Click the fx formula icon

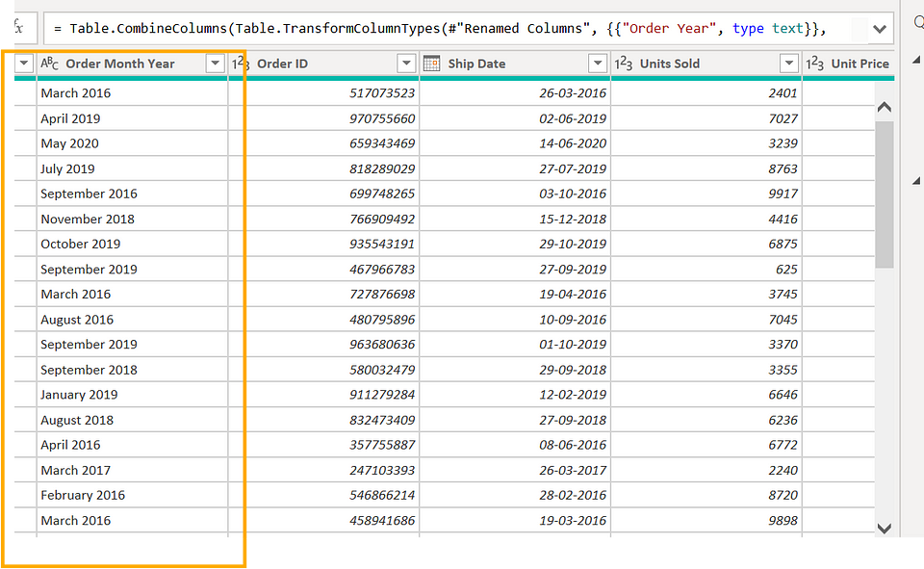[18, 27]
